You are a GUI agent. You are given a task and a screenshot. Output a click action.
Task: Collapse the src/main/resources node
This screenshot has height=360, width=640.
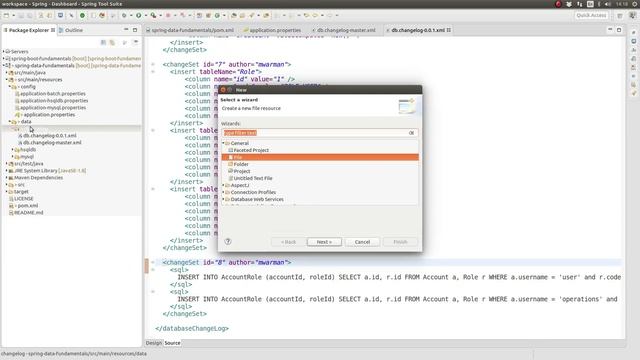7,80
